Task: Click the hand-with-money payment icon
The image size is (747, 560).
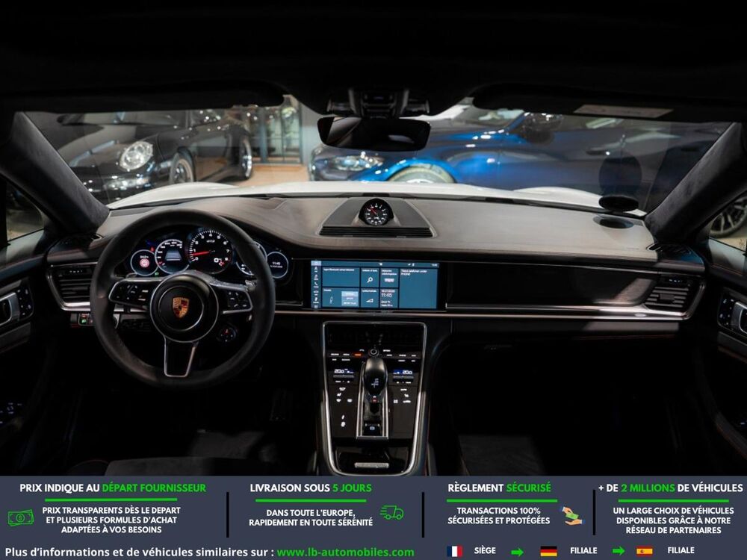Action: coord(571,516)
